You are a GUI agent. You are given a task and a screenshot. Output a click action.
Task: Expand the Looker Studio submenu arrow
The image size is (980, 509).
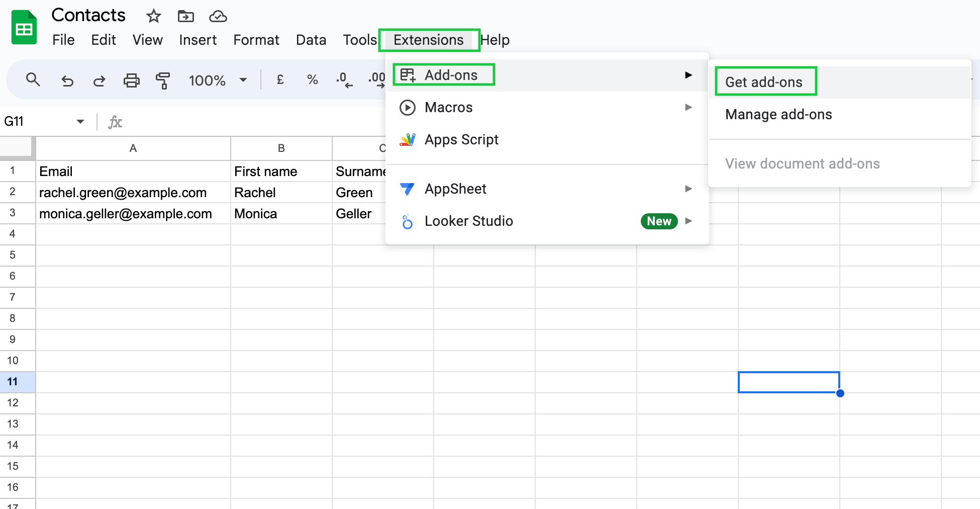click(689, 221)
